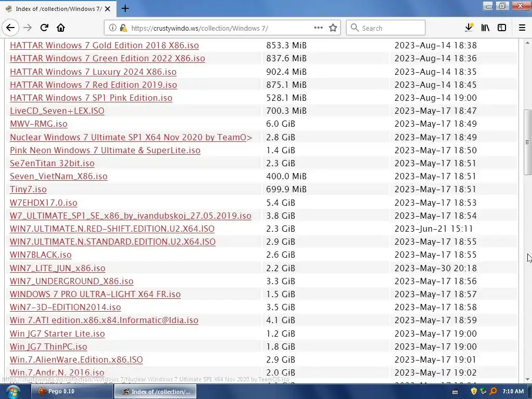Select the 400.0 MiB size value

(286, 177)
